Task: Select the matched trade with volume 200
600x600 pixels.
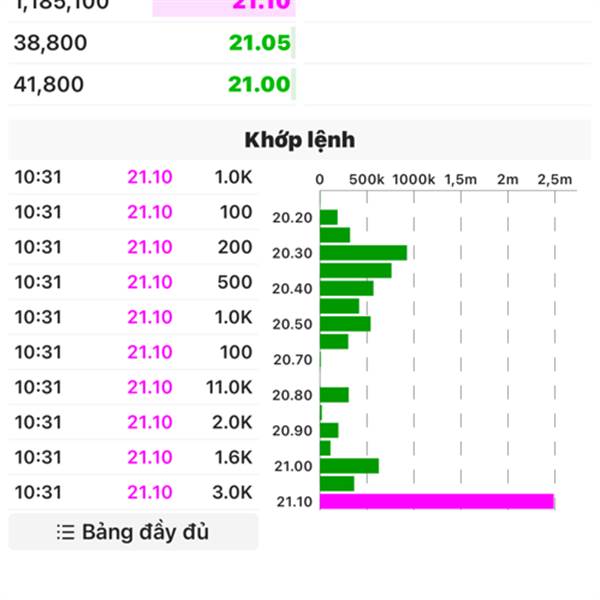Action: pyautogui.click(x=133, y=247)
